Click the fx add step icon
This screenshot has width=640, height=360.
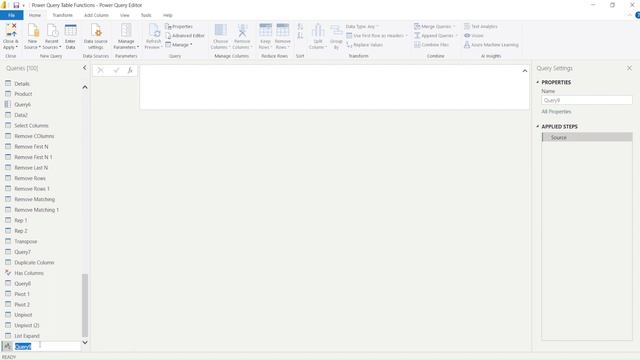[x=130, y=71]
